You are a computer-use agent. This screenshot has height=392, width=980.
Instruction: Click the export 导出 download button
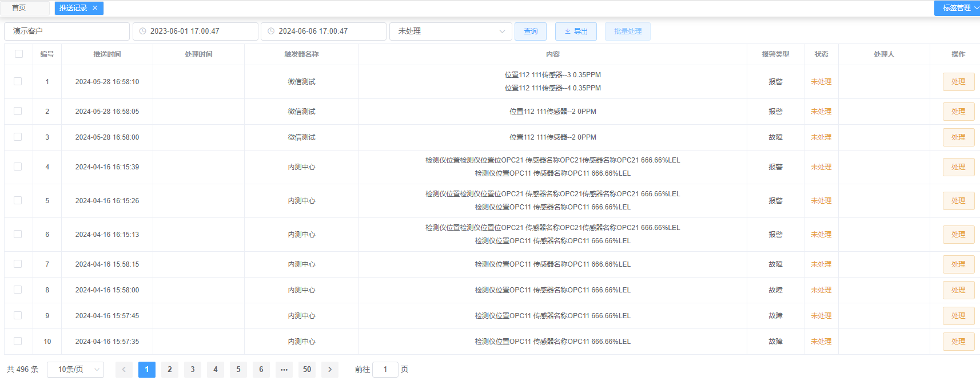tap(576, 31)
